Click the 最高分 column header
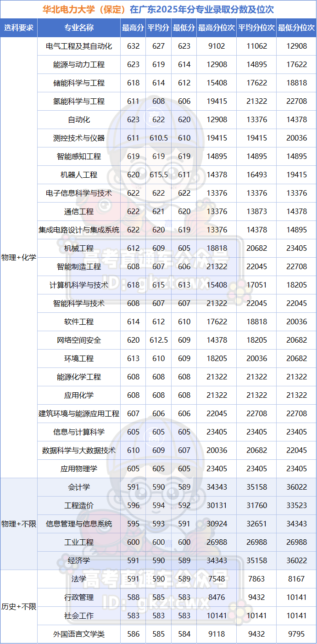 pos(133,28)
